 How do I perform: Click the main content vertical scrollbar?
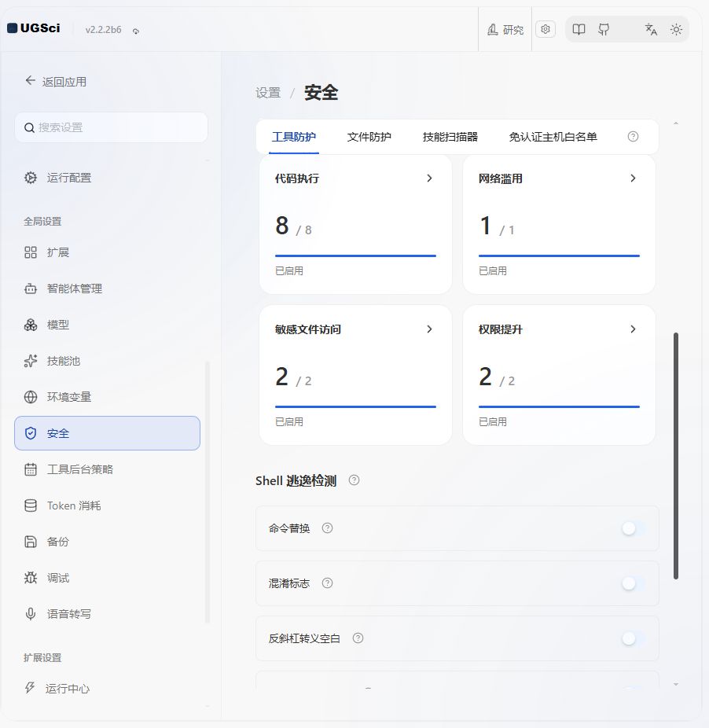pos(676,456)
